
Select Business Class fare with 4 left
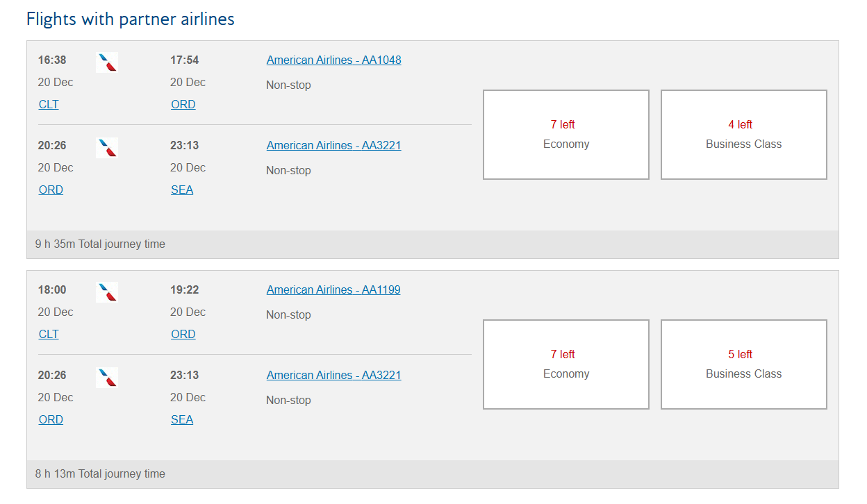744,135
